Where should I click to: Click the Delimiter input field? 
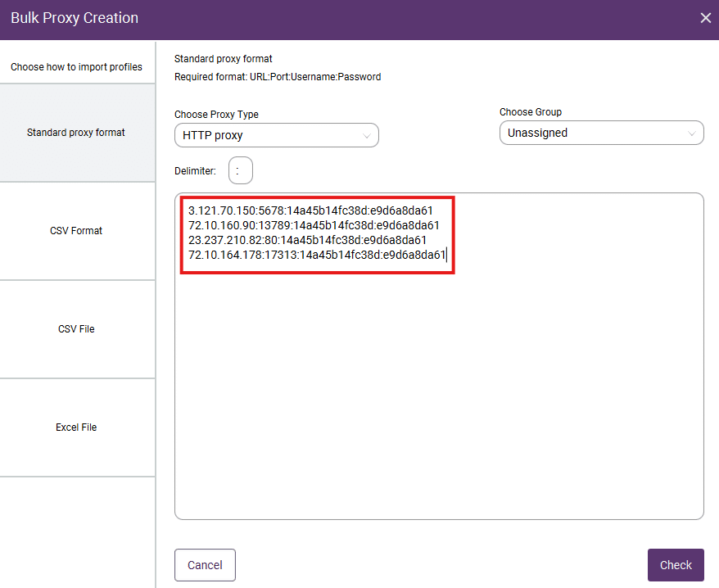tap(240, 170)
